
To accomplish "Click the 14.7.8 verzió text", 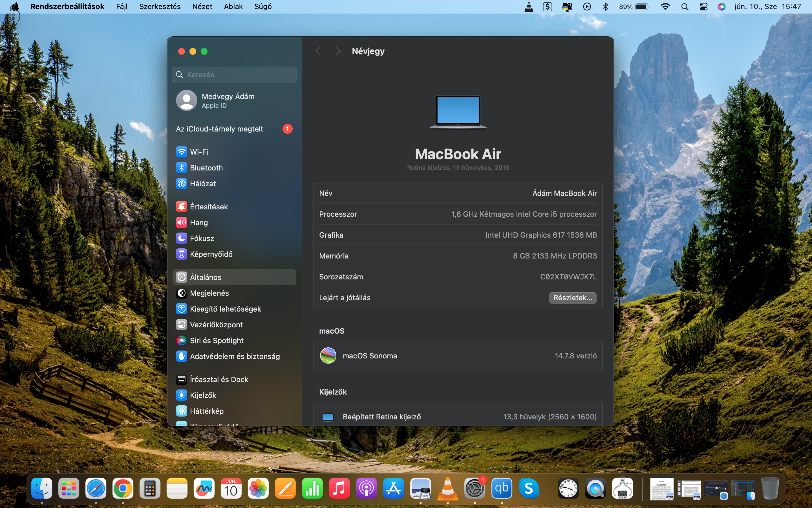I will pos(575,356).
